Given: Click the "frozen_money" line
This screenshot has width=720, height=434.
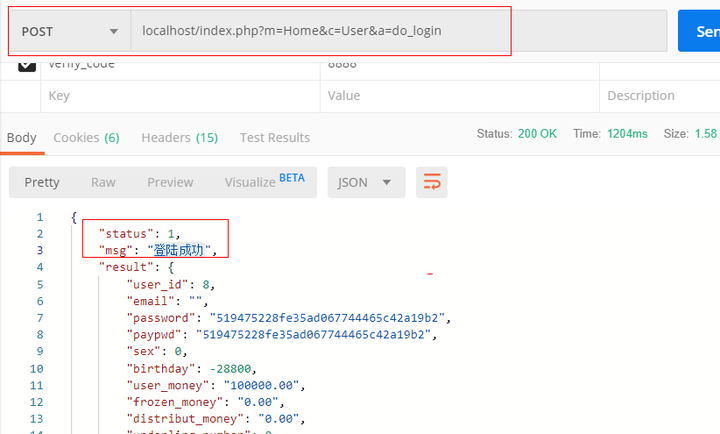Looking at the screenshot, I should coord(205,402).
